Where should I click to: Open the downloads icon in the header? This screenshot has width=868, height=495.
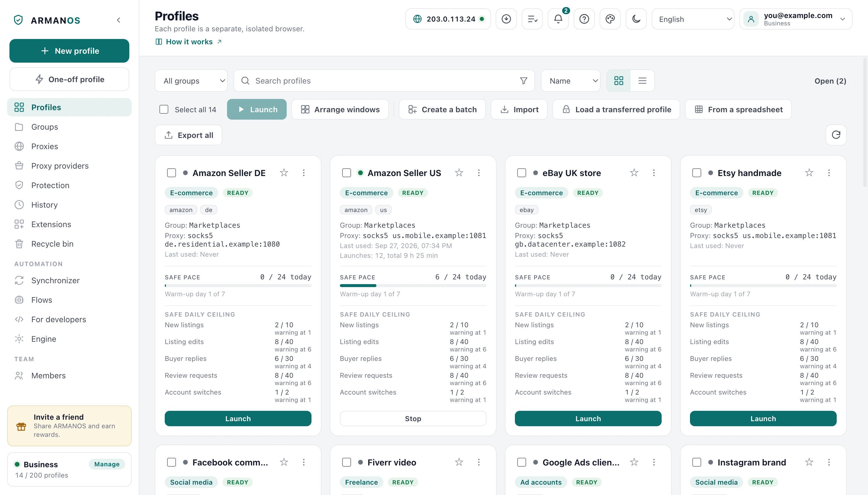click(x=506, y=19)
